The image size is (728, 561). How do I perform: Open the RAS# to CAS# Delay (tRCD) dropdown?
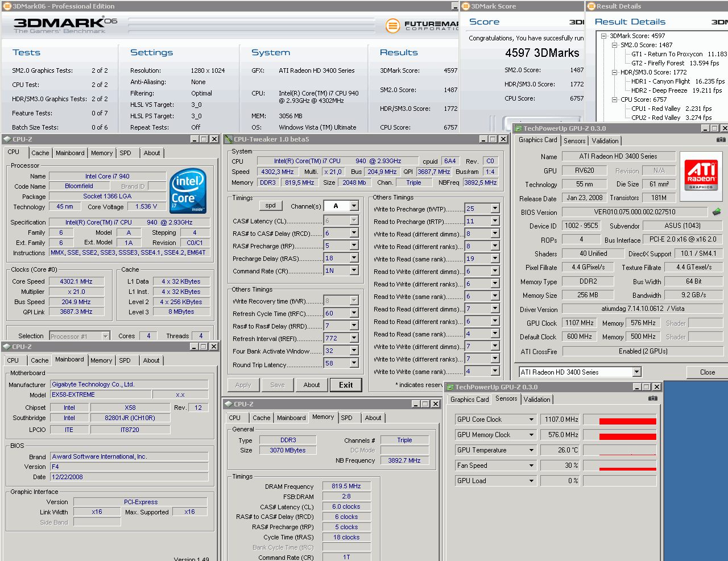[354, 233]
